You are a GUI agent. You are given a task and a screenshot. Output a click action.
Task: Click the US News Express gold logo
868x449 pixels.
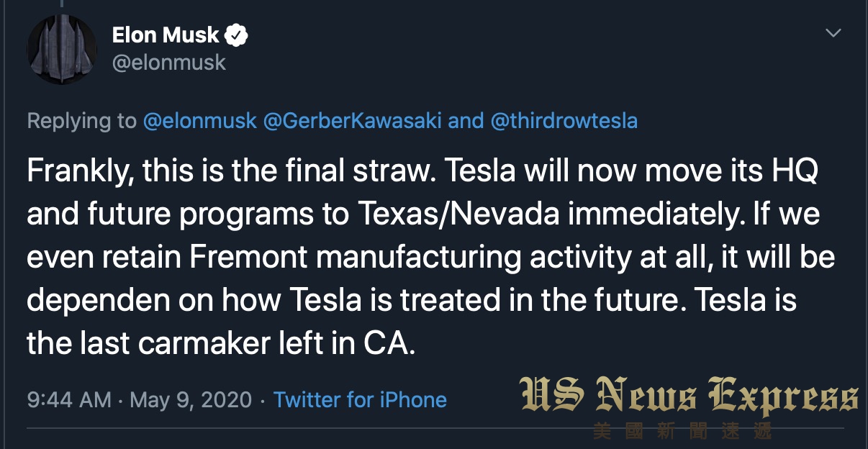[689, 398]
